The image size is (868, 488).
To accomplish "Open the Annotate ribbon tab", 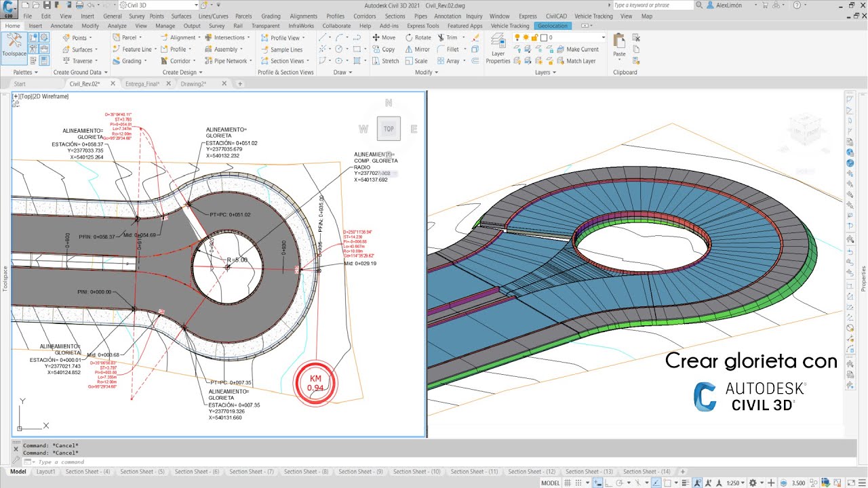I will [x=62, y=26].
